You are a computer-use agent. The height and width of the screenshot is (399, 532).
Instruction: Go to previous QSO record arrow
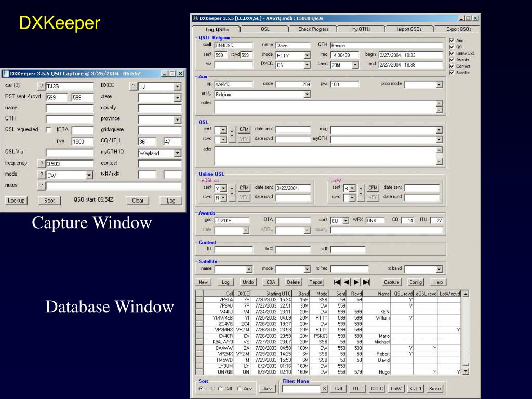point(347,282)
